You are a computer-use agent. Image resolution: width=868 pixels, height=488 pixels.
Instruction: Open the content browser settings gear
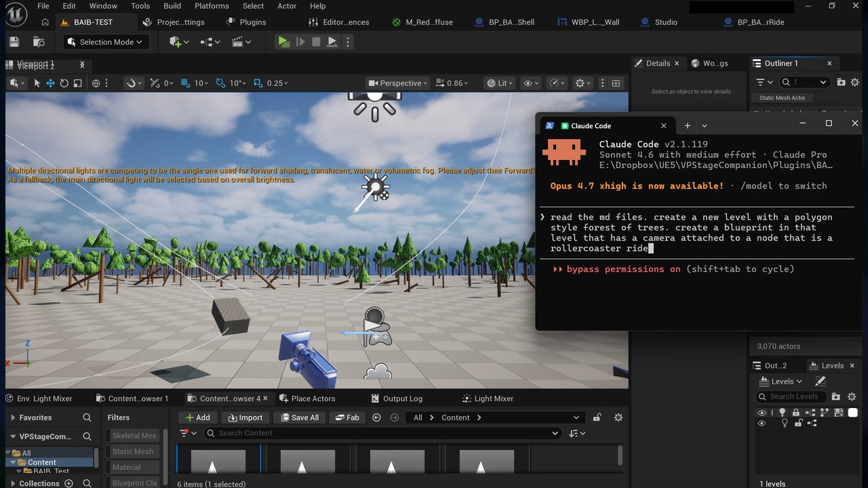[618, 418]
